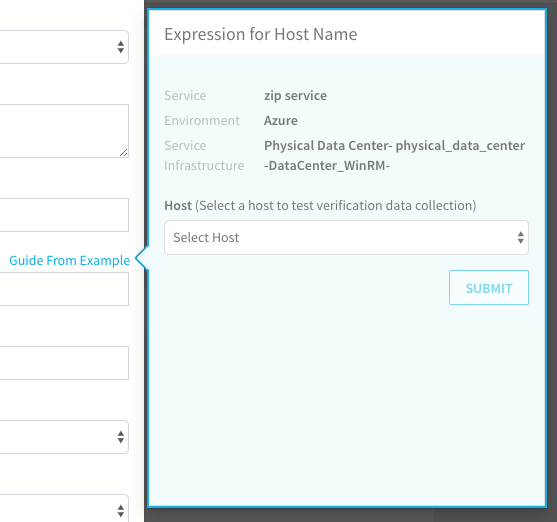Click the Expression for Host Name title

(x=261, y=34)
